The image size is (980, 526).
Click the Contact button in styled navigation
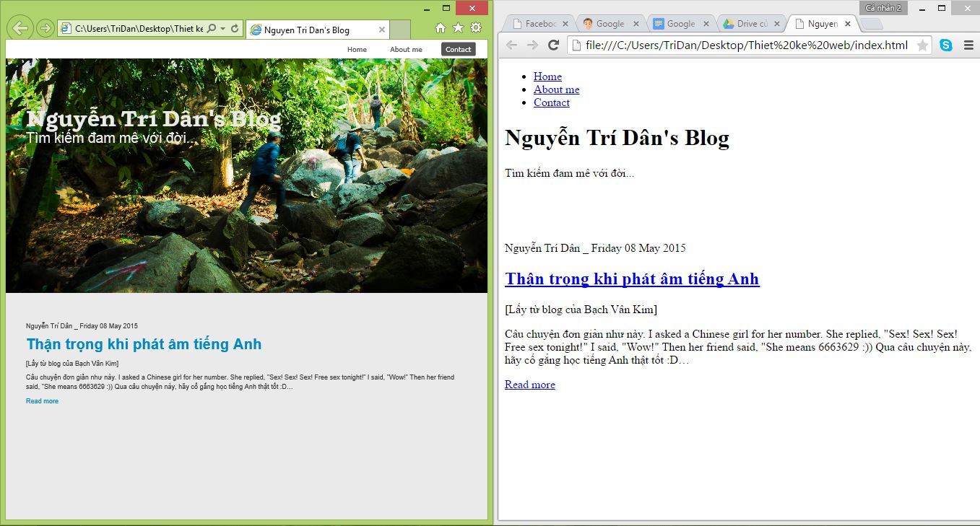(x=458, y=49)
